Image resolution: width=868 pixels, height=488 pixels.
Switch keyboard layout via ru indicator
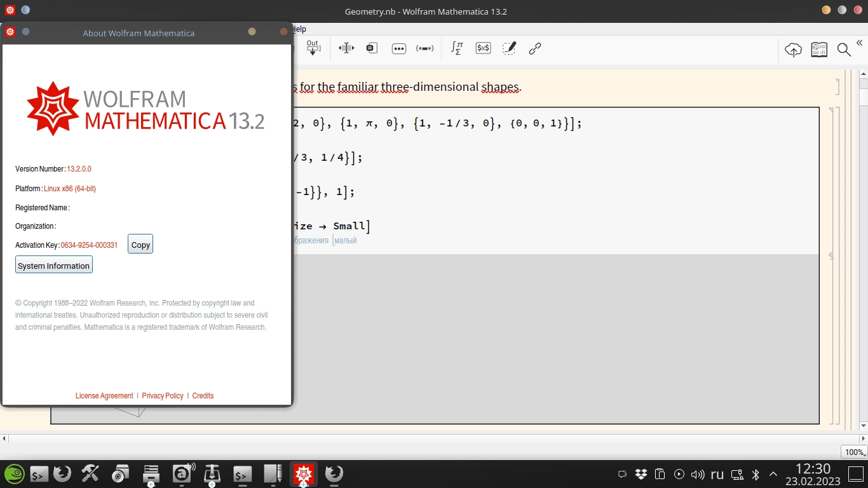(717, 474)
